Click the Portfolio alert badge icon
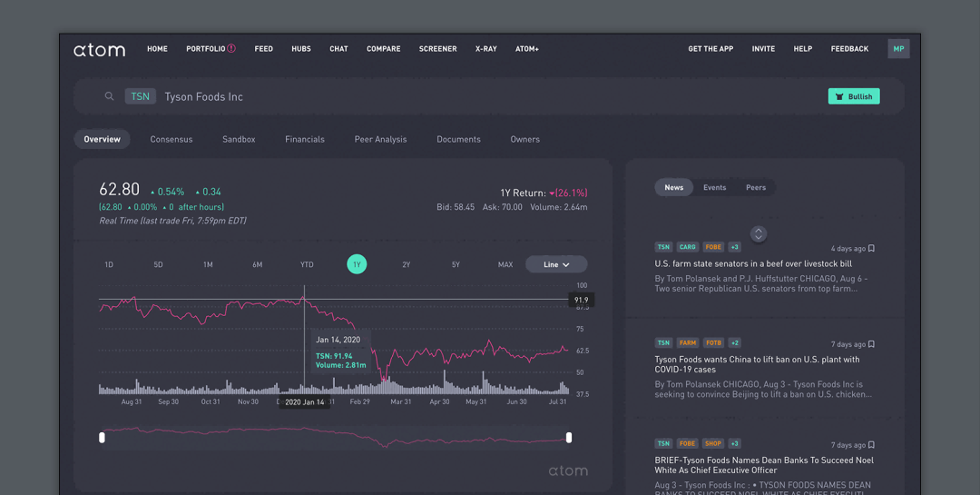The height and width of the screenshot is (495, 980). click(231, 48)
